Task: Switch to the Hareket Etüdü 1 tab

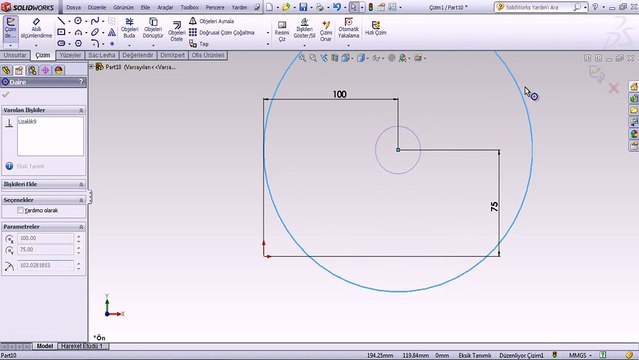Action: click(x=82, y=346)
